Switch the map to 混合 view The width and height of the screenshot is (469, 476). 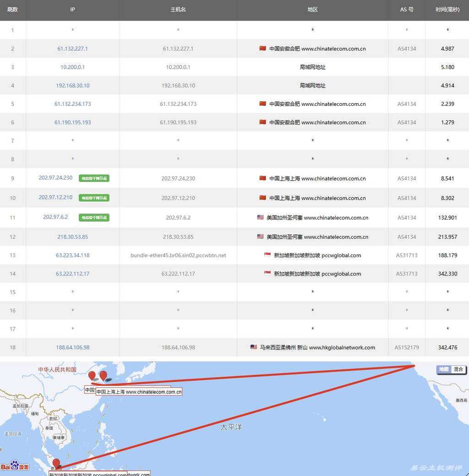pos(458,369)
